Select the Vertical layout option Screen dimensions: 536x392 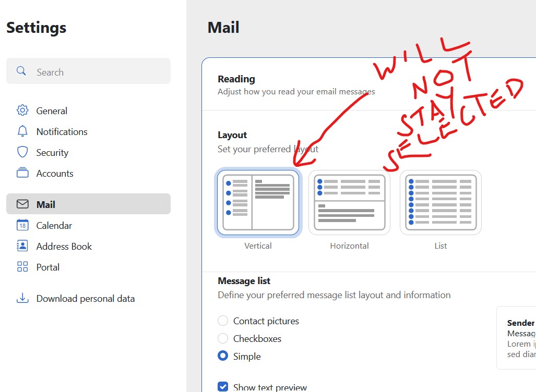tap(258, 202)
